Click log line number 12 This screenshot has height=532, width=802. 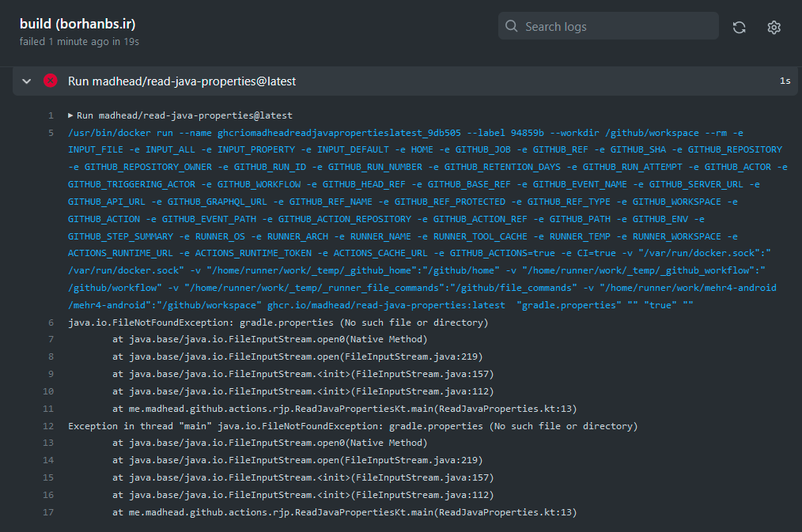pos(48,426)
